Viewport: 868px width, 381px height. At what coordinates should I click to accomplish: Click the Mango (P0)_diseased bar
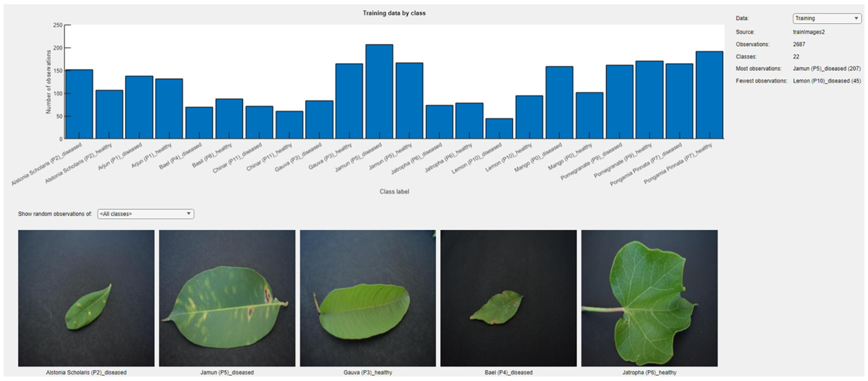point(559,102)
